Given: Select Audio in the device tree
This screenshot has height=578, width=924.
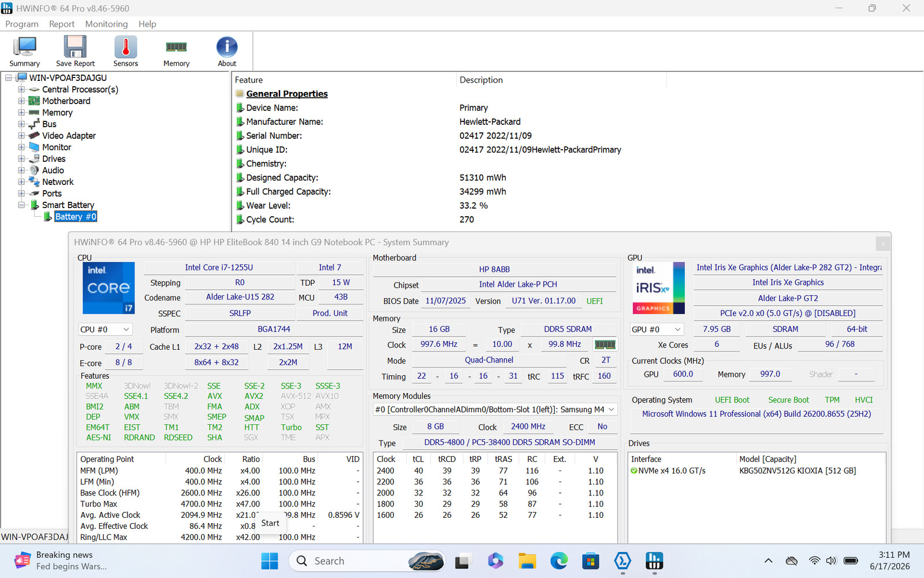Looking at the screenshot, I should (x=53, y=170).
